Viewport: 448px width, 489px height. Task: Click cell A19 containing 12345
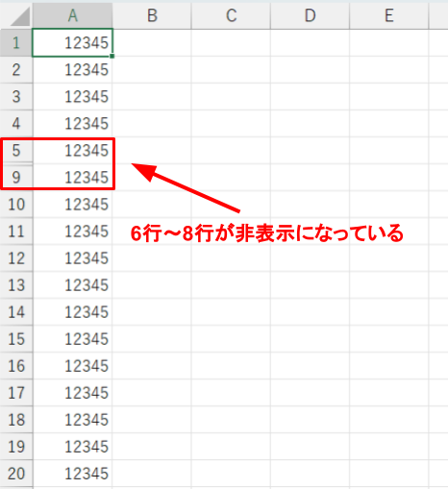(x=72, y=447)
